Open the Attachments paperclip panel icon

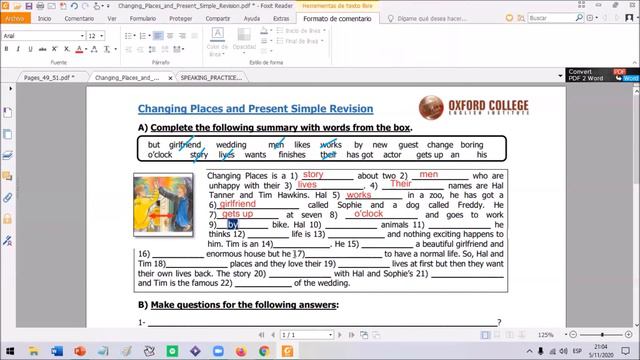pyautogui.click(x=8, y=198)
